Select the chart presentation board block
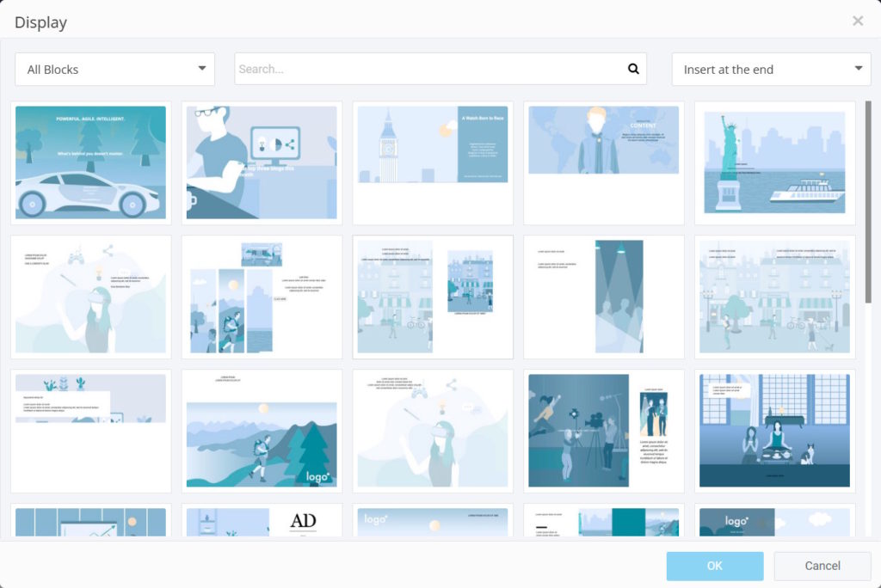This screenshot has height=588, width=881. pyautogui.click(x=91, y=521)
